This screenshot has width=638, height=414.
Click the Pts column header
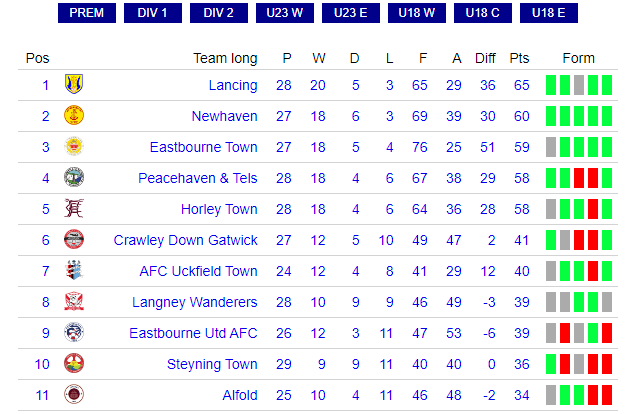[519, 58]
